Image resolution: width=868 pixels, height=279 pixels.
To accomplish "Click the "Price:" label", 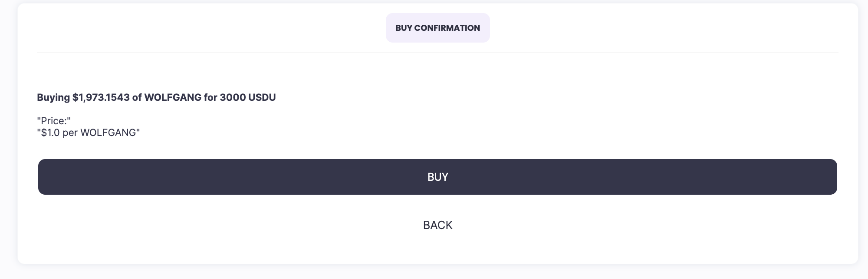I will (x=54, y=121).
